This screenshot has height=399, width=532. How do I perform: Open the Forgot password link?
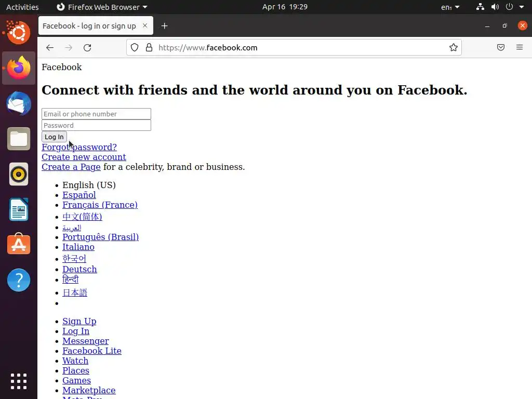click(x=79, y=147)
